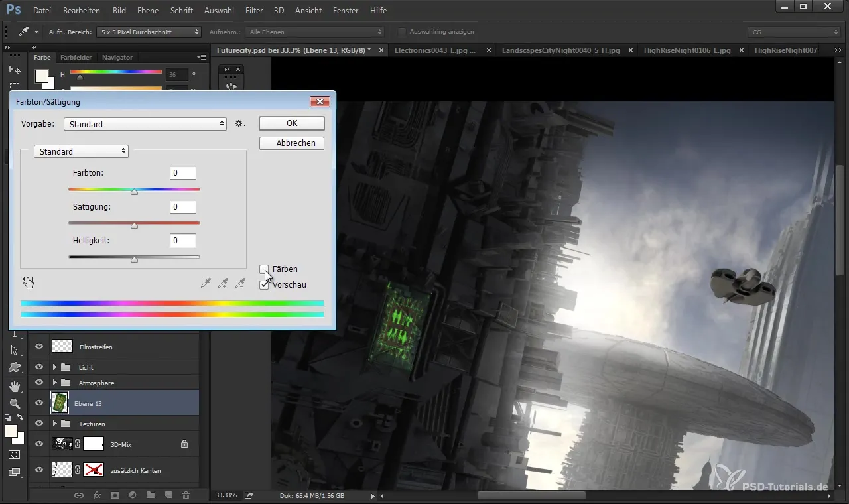The height and width of the screenshot is (504, 849).
Task: Hide the Filmstreifen layer
Action: [39, 346]
